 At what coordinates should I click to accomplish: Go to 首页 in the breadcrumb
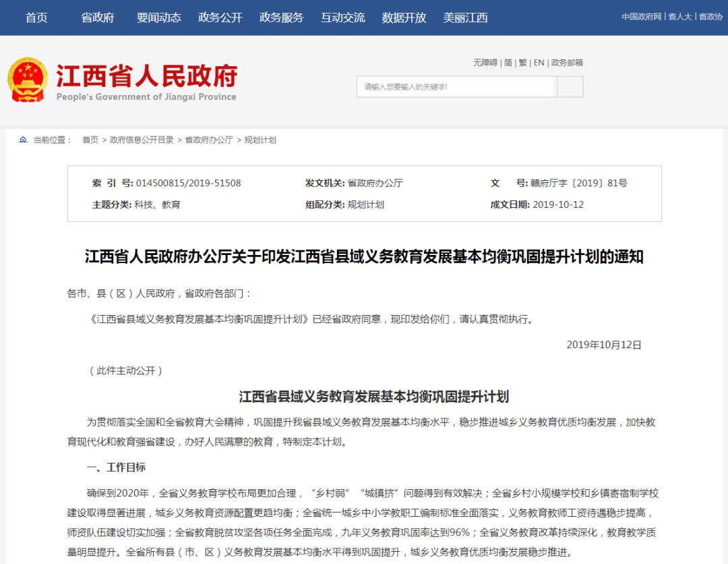(x=90, y=140)
